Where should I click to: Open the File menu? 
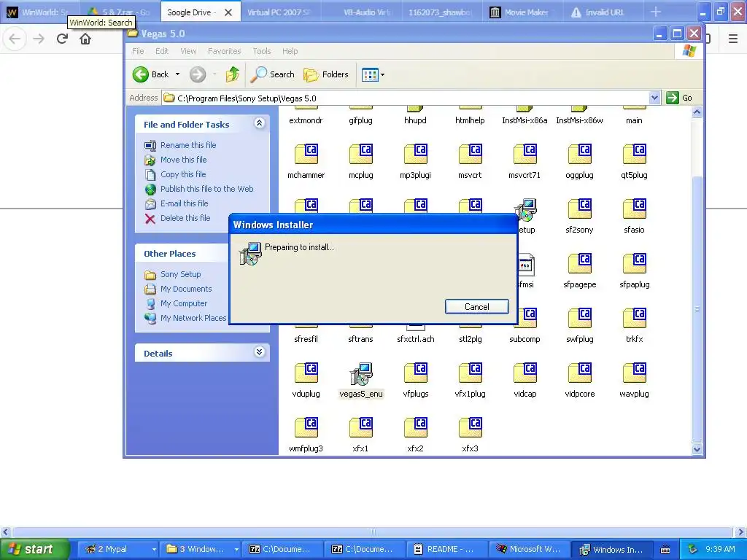pyautogui.click(x=138, y=51)
